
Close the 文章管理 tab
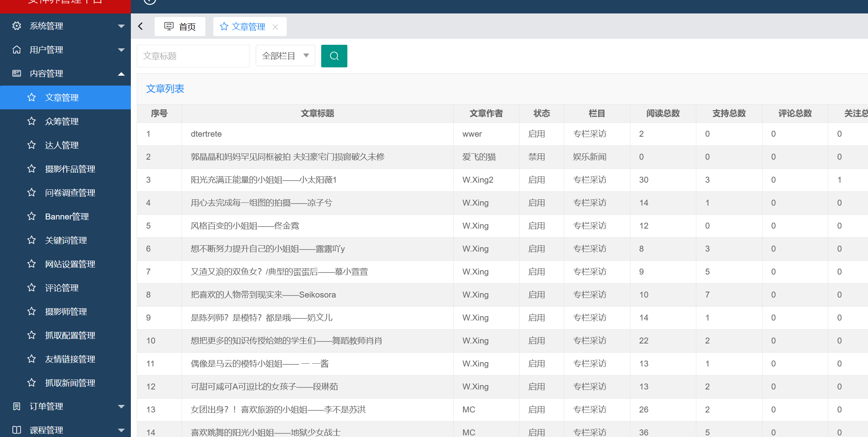275,27
